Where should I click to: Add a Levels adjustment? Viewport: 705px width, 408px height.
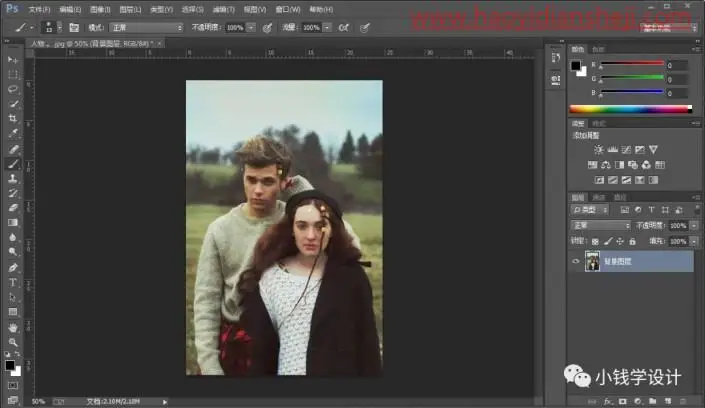tap(612, 149)
